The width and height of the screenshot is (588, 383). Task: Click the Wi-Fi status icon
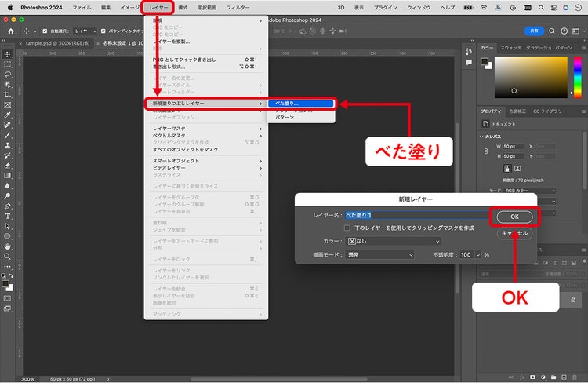click(x=484, y=8)
